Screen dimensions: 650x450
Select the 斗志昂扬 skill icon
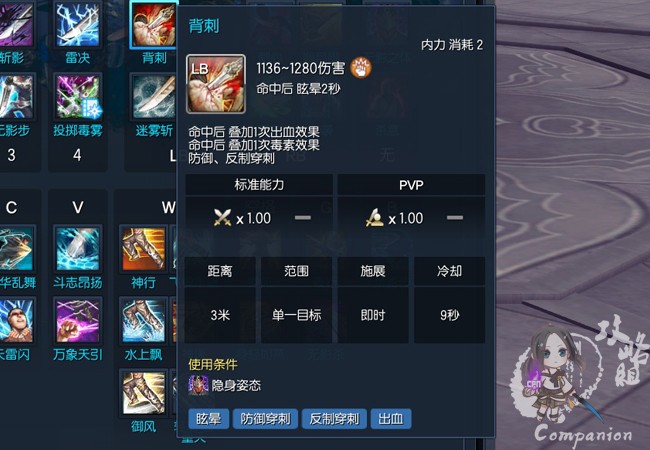click(x=78, y=249)
